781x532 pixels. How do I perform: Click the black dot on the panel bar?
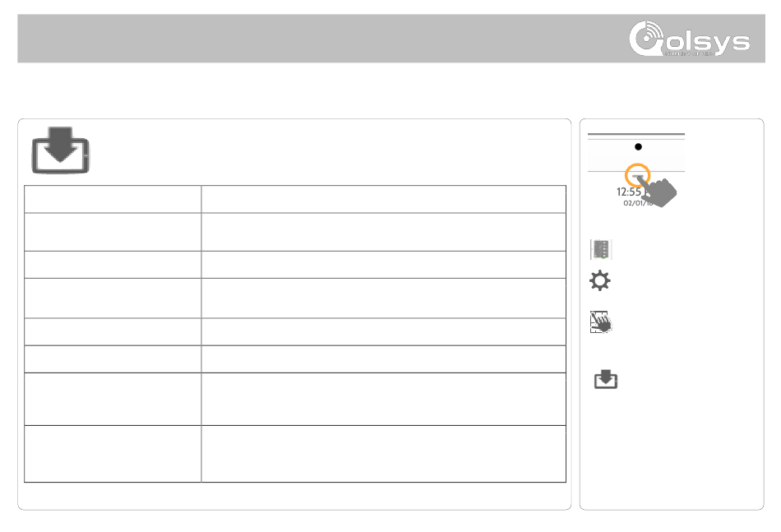[638, 147]
